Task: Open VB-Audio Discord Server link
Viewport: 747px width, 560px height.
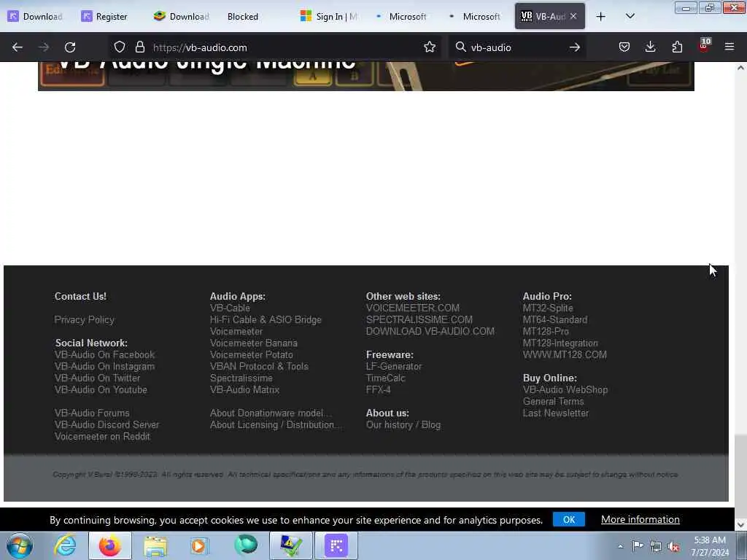Action: 107,425
